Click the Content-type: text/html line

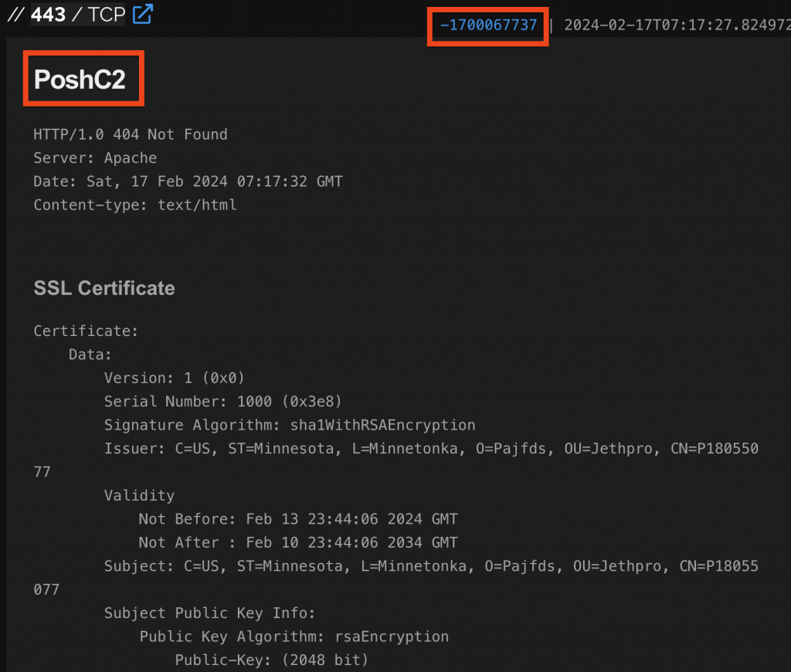pos(135,205)
